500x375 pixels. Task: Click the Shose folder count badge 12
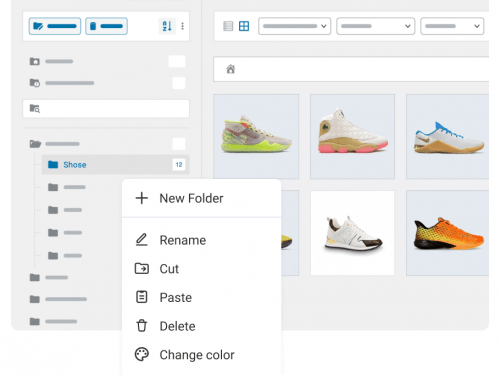click(179, 164)
